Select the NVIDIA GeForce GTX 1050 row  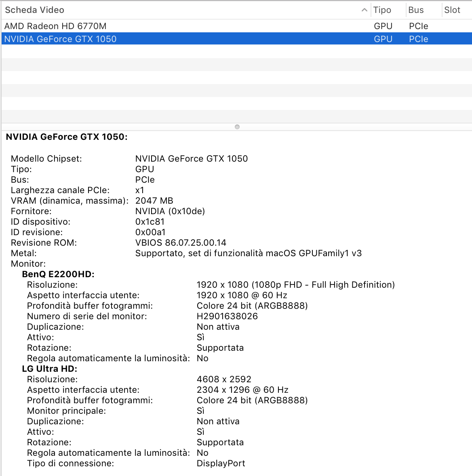(x=237, y=39)
